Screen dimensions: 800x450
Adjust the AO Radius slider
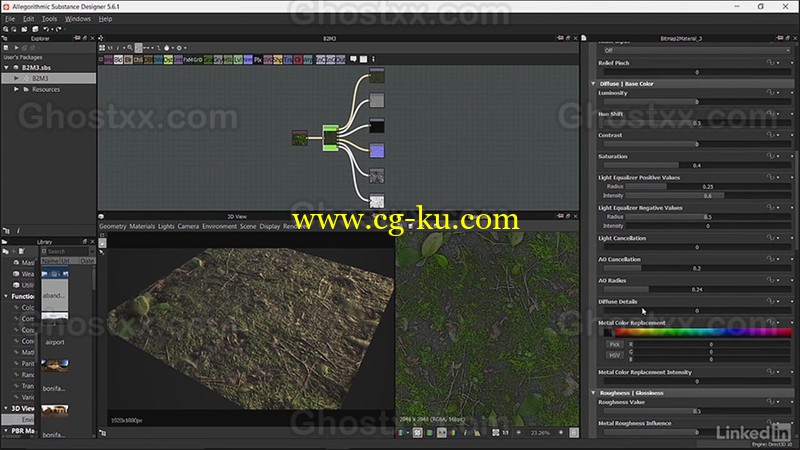pos(697,289)
